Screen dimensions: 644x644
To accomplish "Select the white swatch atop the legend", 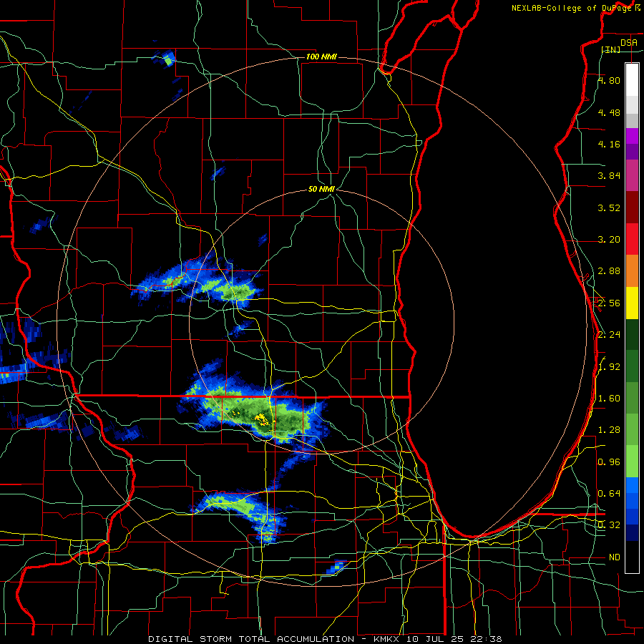I will 632,79.
